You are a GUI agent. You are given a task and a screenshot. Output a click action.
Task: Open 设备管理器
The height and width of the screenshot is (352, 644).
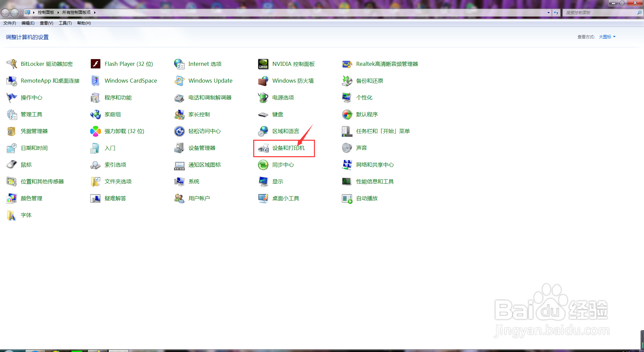(201, 148)
